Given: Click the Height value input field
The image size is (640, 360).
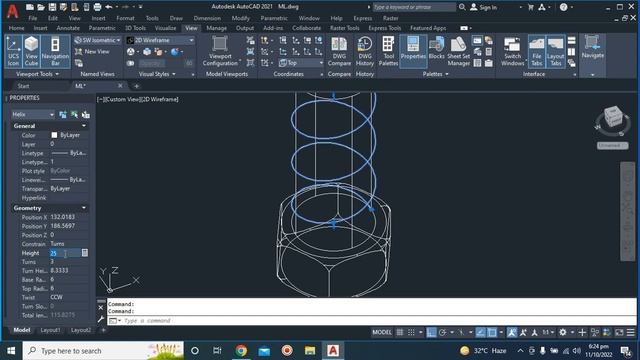Looking at the screenshot, I should point(65,253).
